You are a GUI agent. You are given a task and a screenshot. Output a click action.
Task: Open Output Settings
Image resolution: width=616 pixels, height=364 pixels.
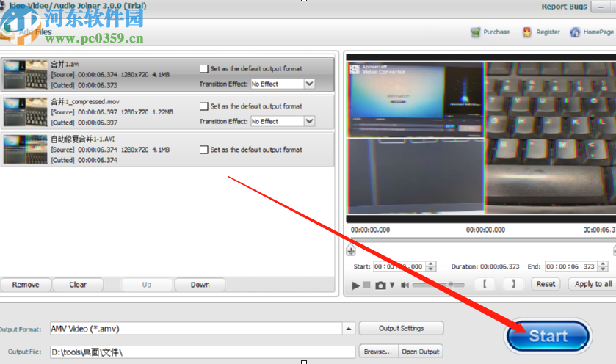point(401,328)
